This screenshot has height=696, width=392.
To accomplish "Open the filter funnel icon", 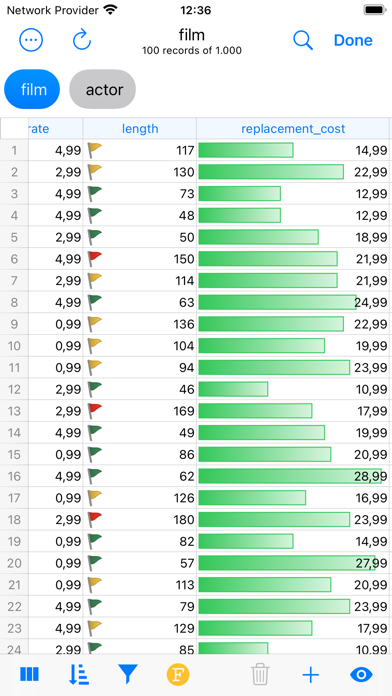I will coord(128,675).
